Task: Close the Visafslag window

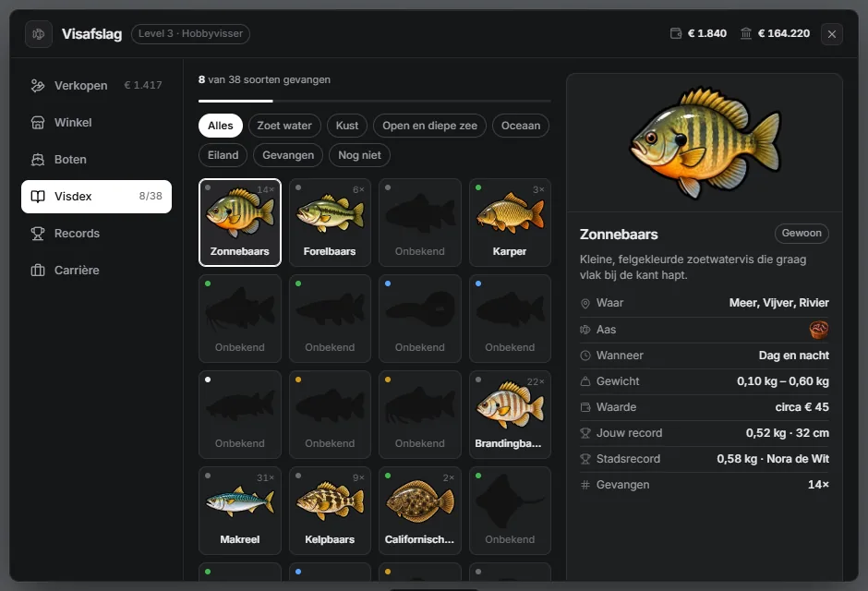Action: [x=831, y=34]
